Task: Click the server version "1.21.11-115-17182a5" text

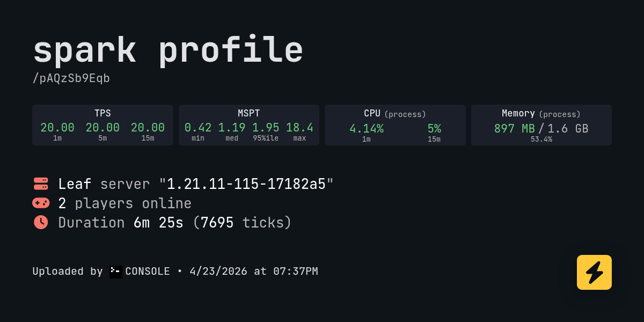Action: tap(246, 184)
